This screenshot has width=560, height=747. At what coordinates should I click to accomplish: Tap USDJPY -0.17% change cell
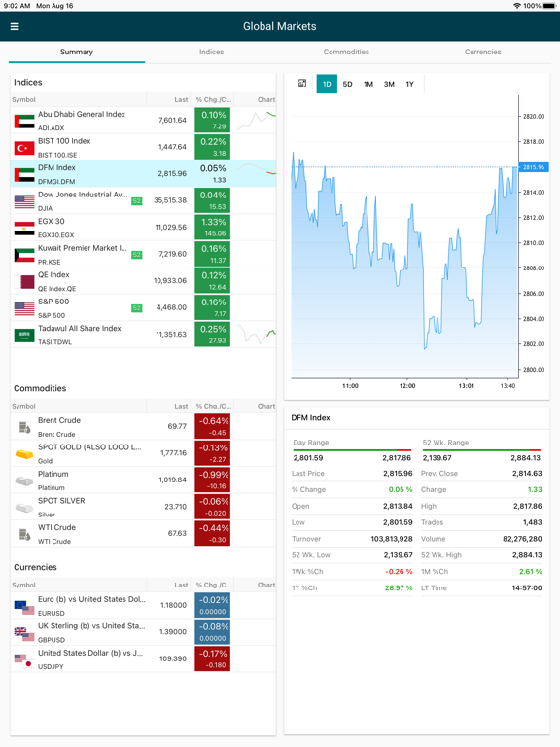212,658
